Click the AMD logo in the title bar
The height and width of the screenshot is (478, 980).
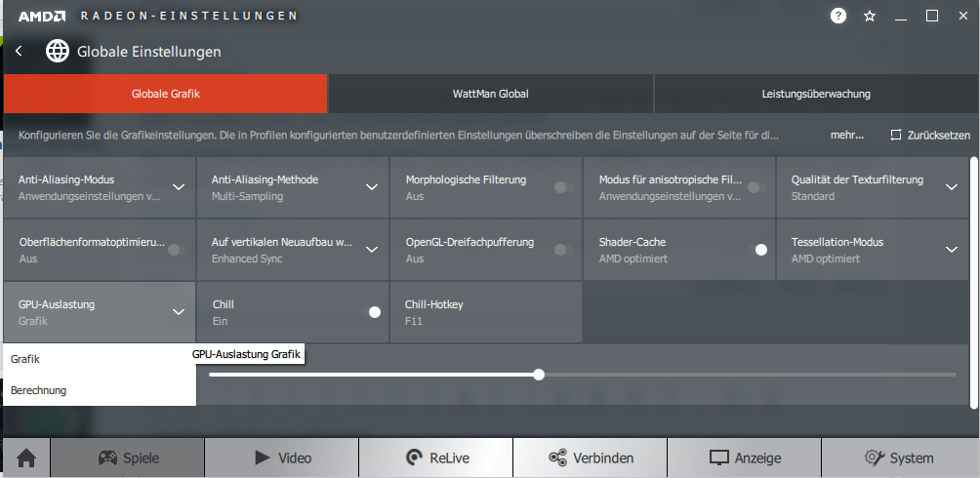pos(41,16)
